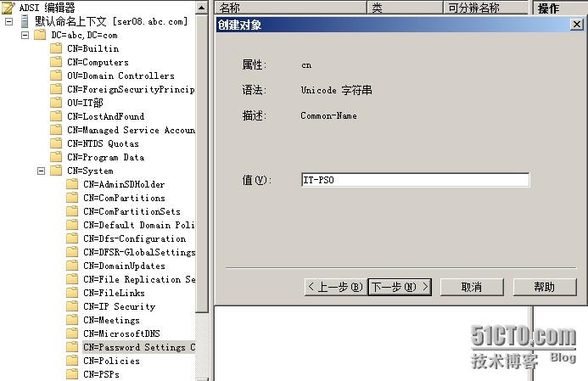Viewport: 588px width, 381px height.
Task: Click the DC=abc,DC=com folder icon
Action: (x=40, y=35)
